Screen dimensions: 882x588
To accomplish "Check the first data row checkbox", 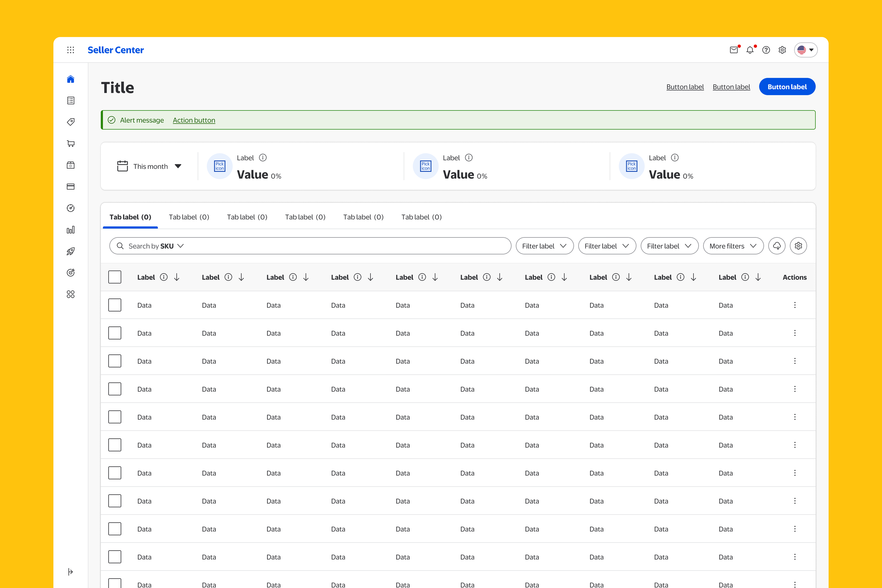I will coord(115,305).
